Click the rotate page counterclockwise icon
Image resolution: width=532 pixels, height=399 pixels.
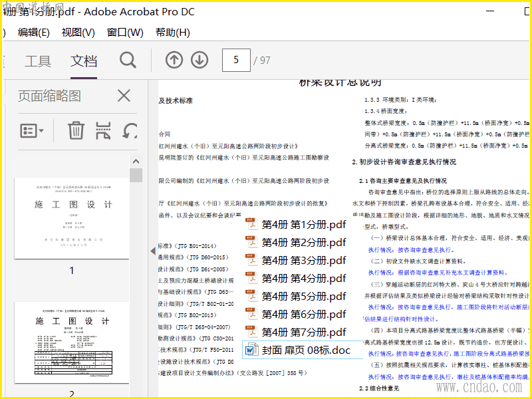point(130,131)
